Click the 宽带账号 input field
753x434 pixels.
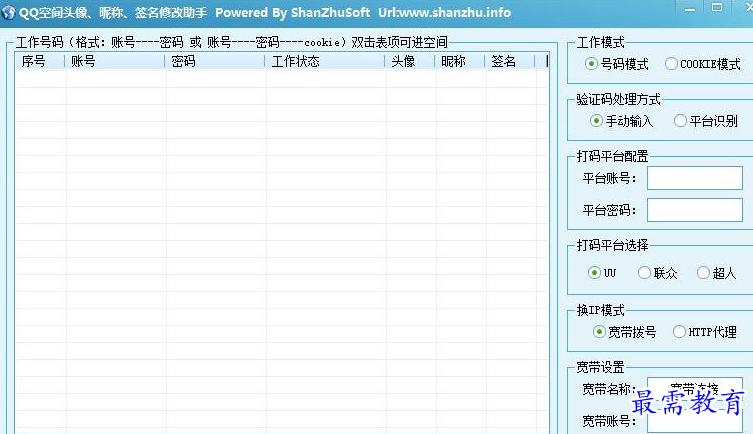tap(694, 421)
